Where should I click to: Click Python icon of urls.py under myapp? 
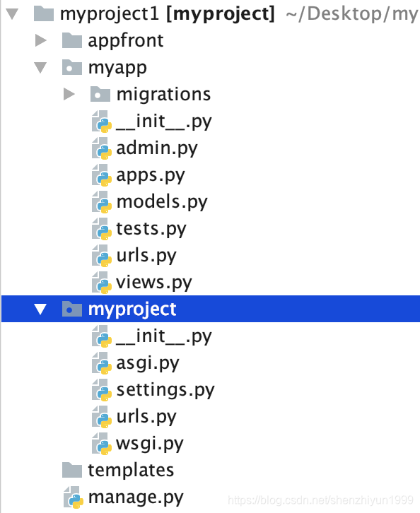[x=102, y=256]
